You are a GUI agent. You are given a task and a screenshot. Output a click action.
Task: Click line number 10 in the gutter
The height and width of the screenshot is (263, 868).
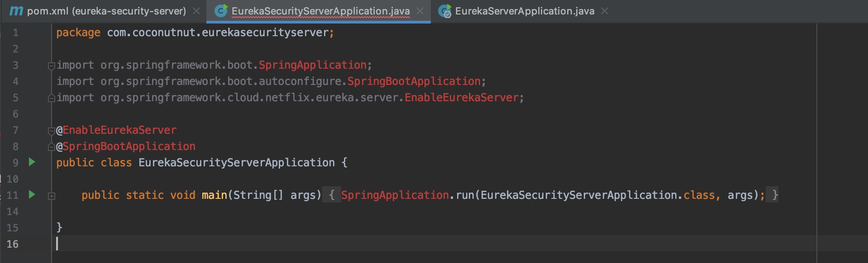pos(13,179)
